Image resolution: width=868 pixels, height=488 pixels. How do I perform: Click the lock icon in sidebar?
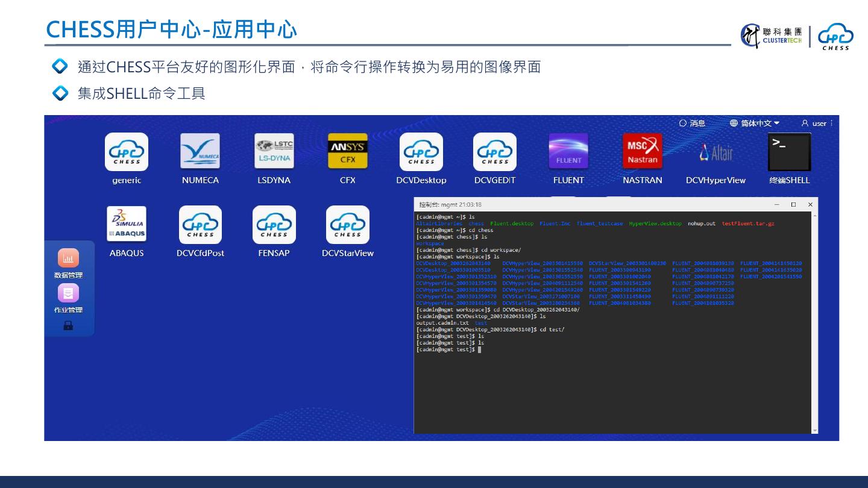[x=68, y=325]
